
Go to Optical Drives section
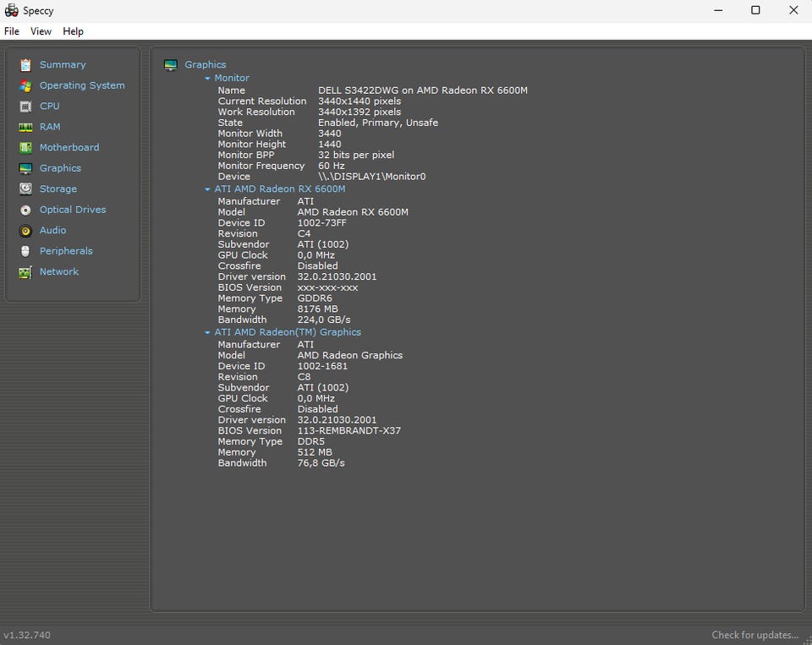click(x=73, y=210)
